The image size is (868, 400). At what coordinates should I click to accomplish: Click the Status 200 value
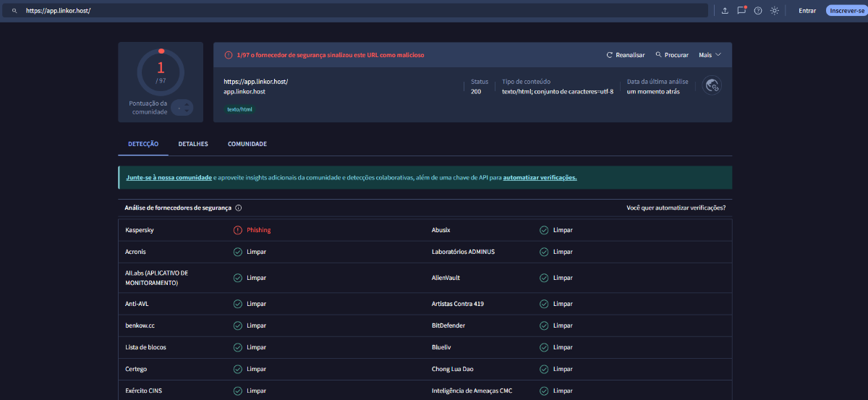click(x=476, y=92)
